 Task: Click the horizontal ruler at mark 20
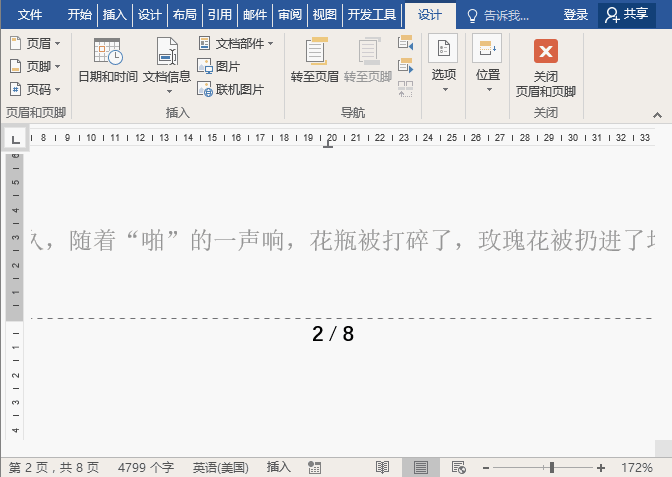[x=332, y=138]
